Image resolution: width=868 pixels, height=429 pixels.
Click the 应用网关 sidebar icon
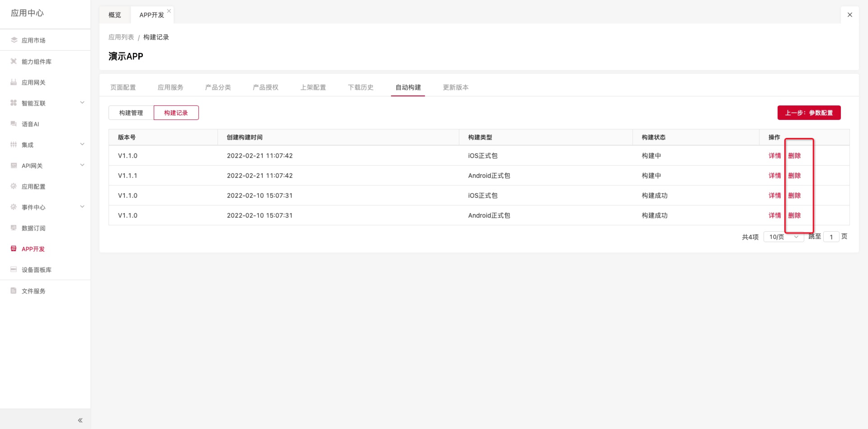(14, 82)
